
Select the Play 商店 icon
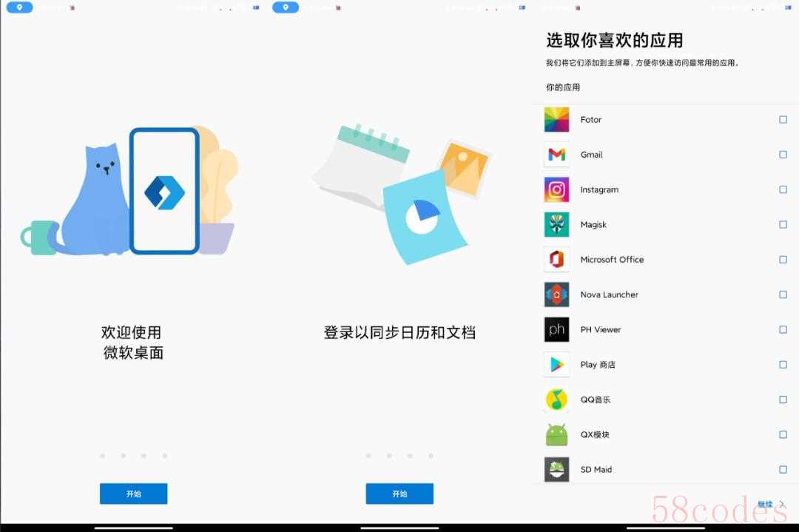556,365
